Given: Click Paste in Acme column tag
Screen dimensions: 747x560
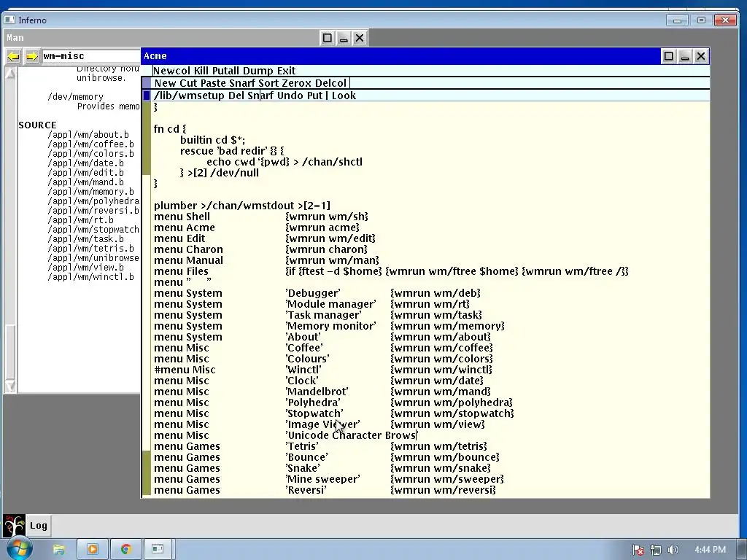Looking at the screenshot, I should 213,83.
